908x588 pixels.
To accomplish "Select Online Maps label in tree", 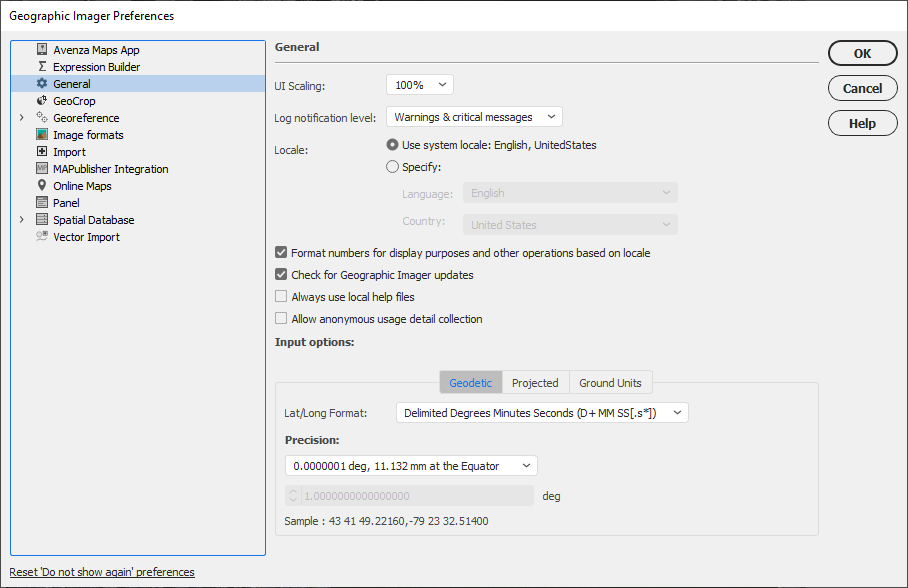I will [82, 186].
